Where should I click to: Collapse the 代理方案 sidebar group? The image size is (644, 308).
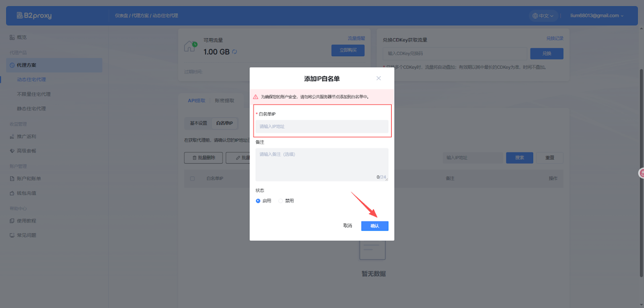(x=54, y=65)
